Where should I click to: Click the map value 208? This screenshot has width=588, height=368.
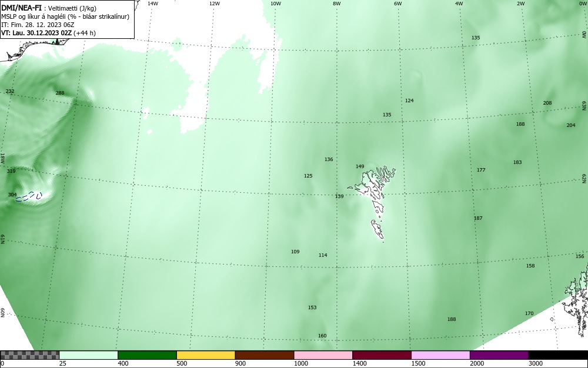point(547,103)
